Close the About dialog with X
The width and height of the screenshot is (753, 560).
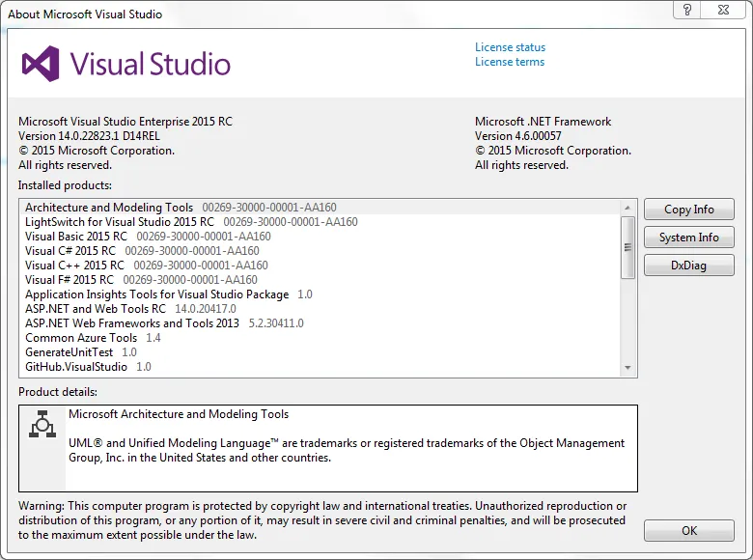point(723,9)
